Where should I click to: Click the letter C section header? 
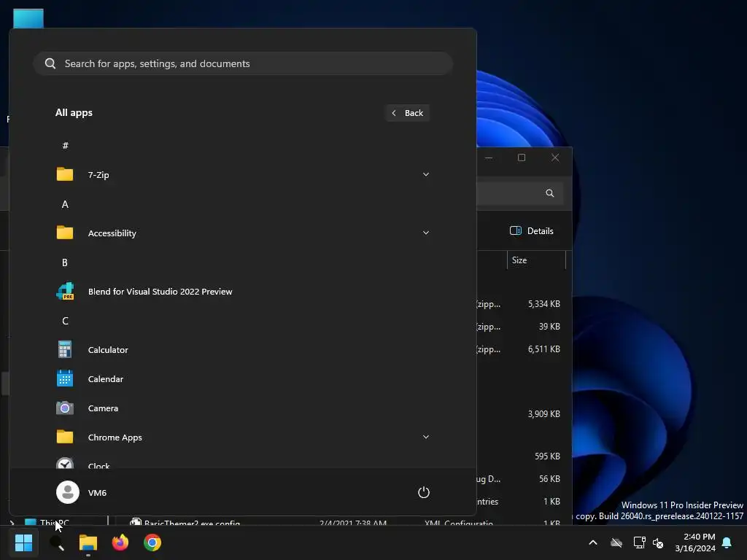(x=65, y=321)
